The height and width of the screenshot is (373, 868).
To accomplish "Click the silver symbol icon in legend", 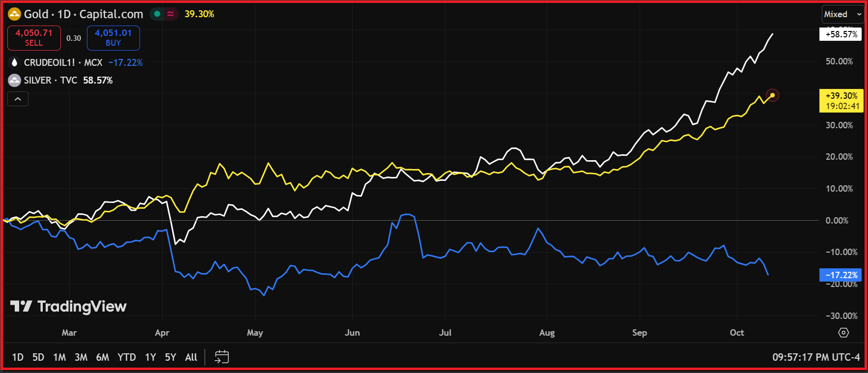I will click(14, 80).
